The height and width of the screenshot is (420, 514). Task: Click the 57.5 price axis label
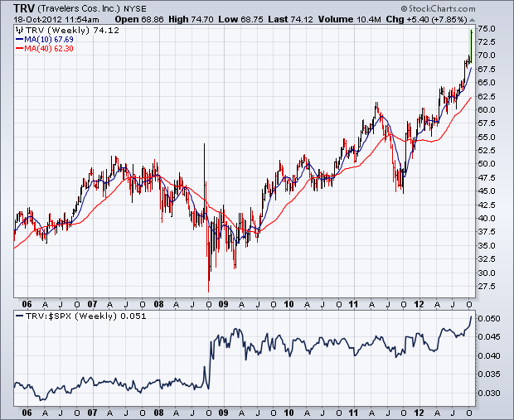point(487,123)
